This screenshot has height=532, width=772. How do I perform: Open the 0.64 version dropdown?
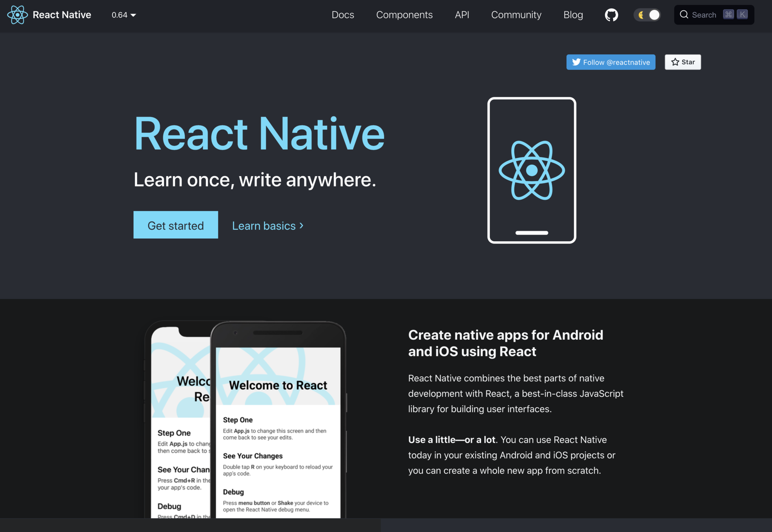tap(123, 15)
